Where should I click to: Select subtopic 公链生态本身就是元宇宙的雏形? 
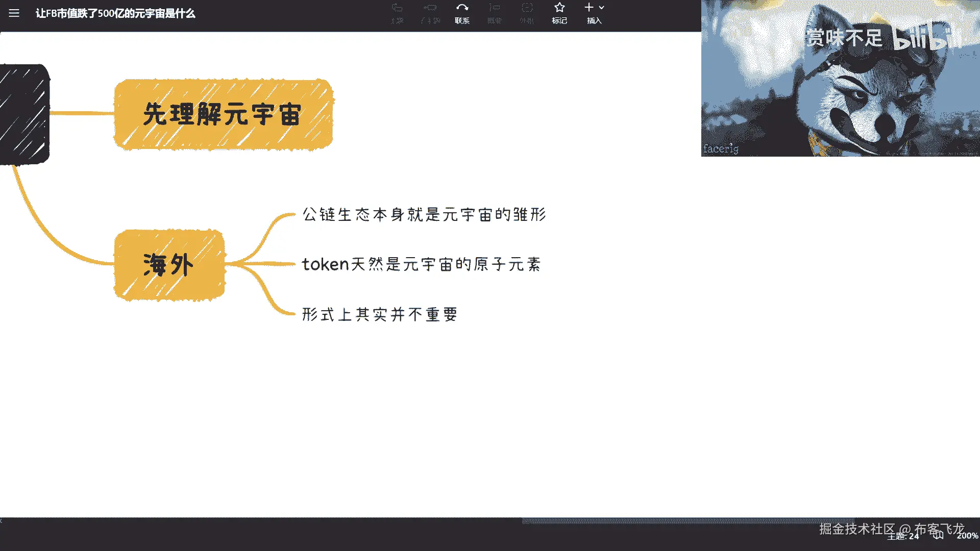[424, 214]
